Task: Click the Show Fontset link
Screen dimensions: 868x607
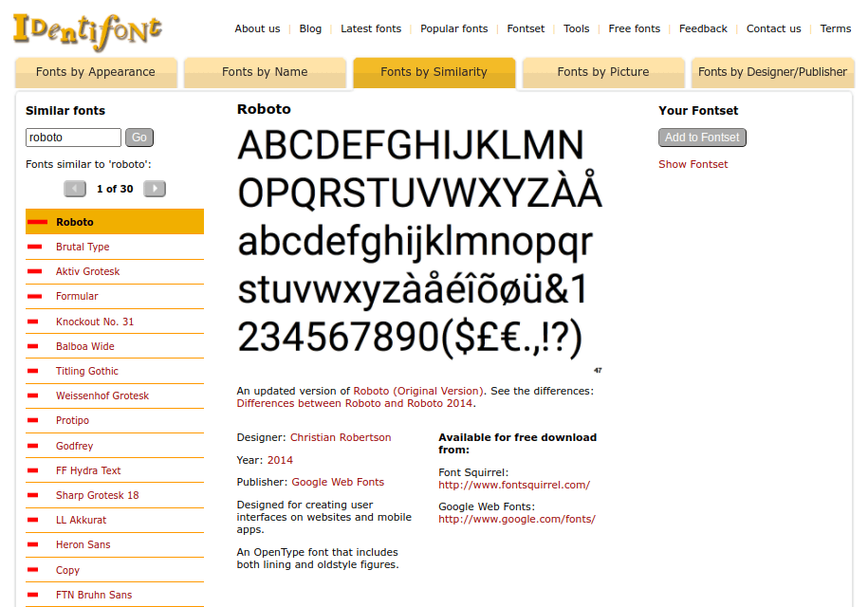Action: click(x=693, y=164)
